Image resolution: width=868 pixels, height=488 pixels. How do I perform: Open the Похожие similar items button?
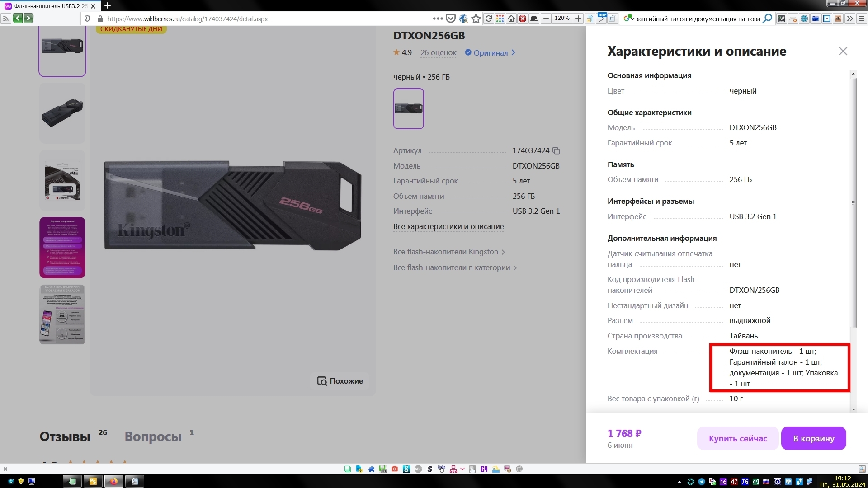[340, 381]
